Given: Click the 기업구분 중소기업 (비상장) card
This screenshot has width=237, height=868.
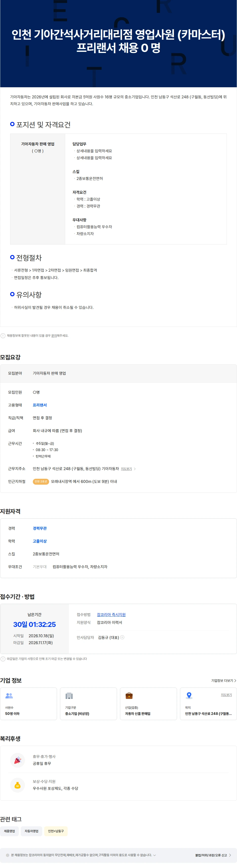Looking at the screenshot, I should [x=88, y=704].
